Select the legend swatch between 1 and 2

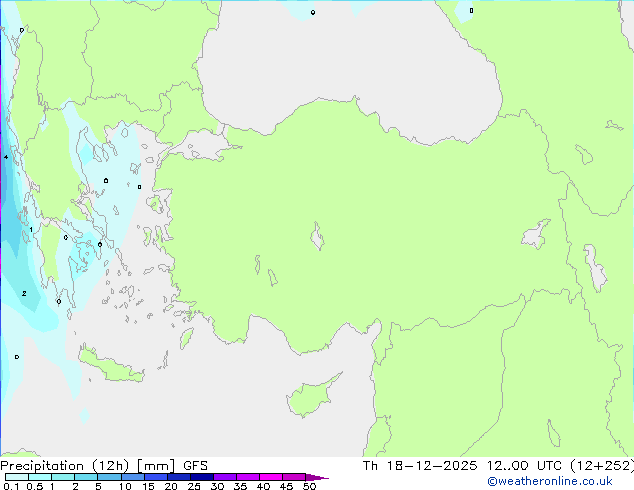coord(63,477)
